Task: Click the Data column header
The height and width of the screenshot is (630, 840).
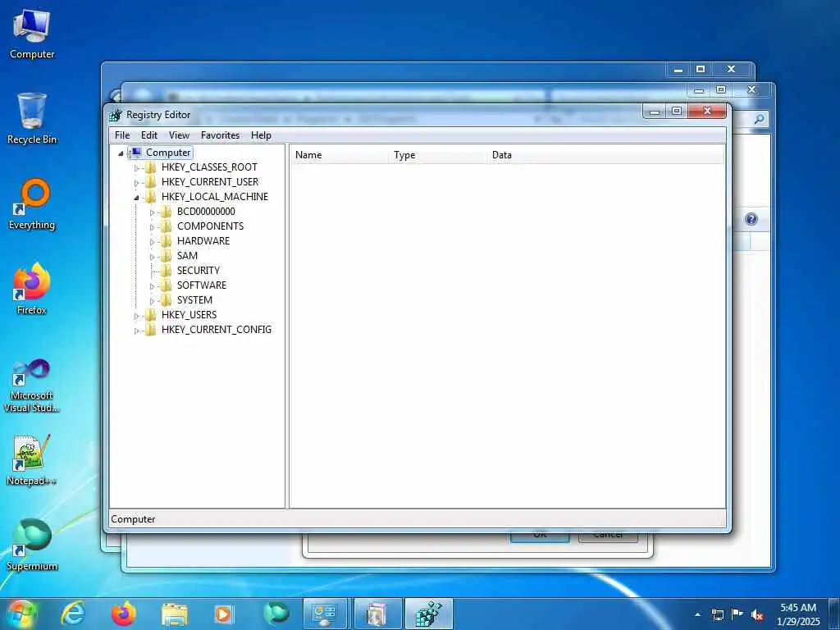Action: [x=605, y=155]
